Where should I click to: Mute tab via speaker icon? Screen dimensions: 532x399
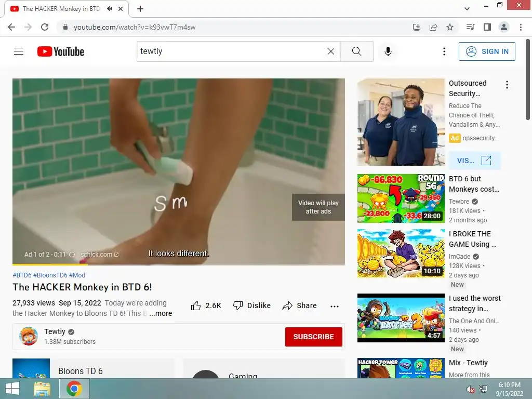[x=109, y=9]
